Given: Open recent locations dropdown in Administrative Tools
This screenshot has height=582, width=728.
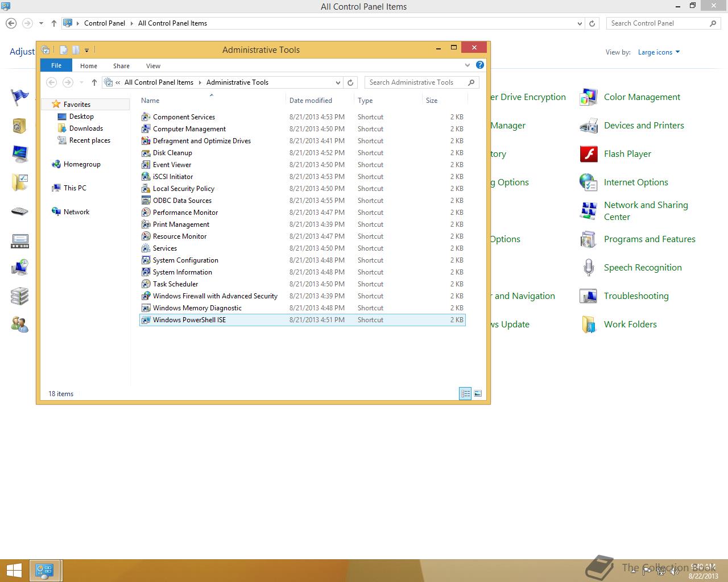Looking at the screenshot, I should pyautogui.click(x=81, y=82).
